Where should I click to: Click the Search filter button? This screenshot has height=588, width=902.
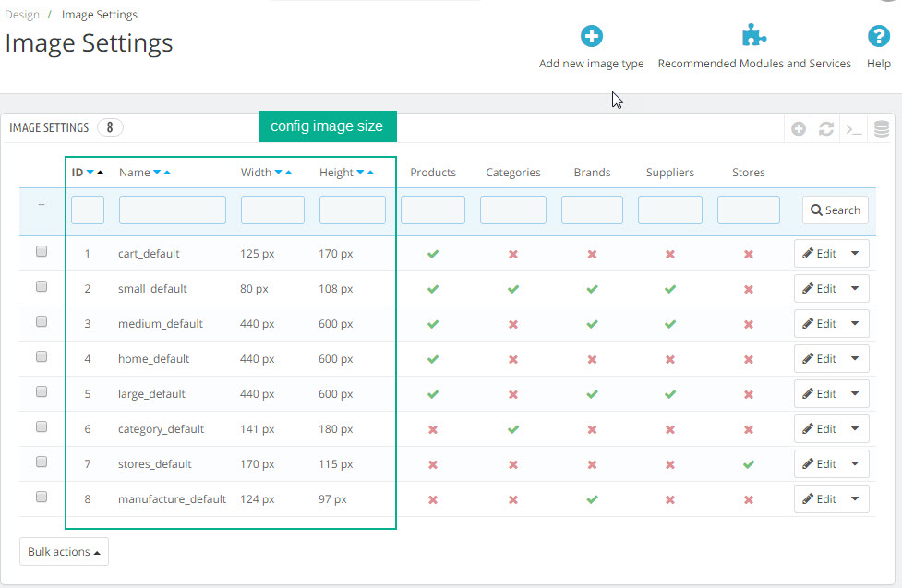836,210
